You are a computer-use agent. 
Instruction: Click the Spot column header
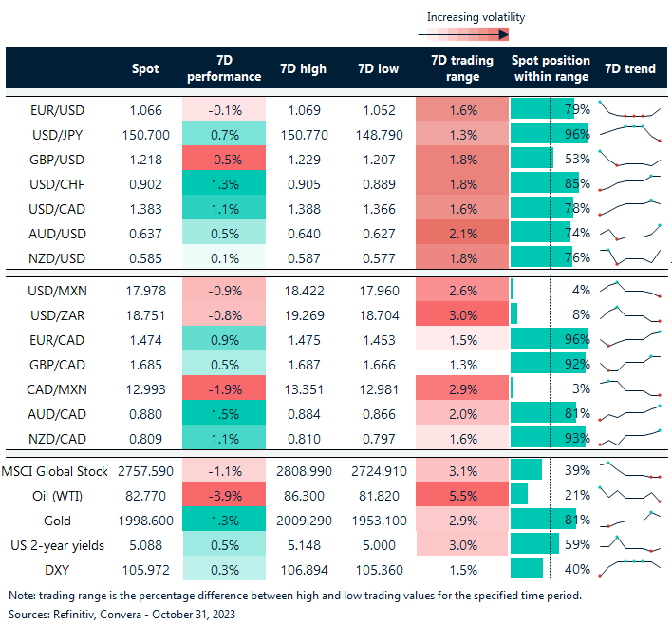tap(144, 68)
